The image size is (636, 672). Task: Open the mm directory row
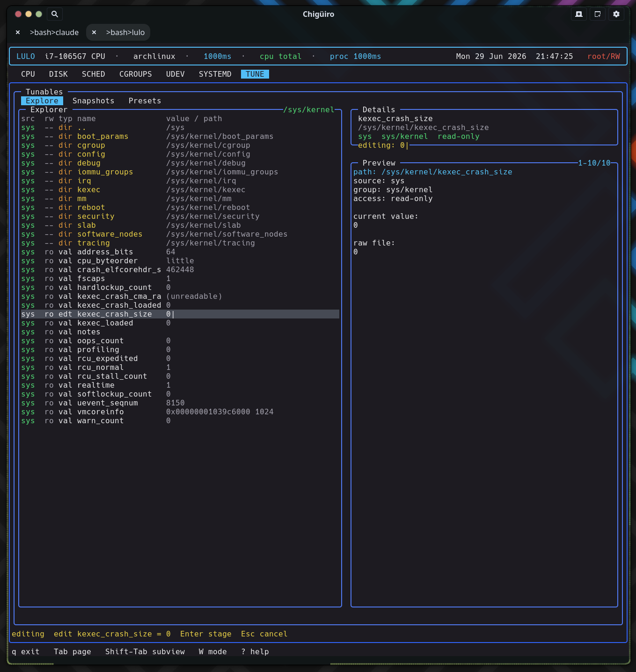[x=180, y=199]
